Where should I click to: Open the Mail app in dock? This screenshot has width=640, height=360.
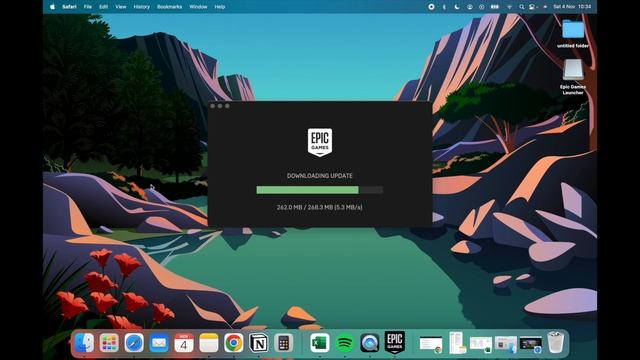(159, 343)
